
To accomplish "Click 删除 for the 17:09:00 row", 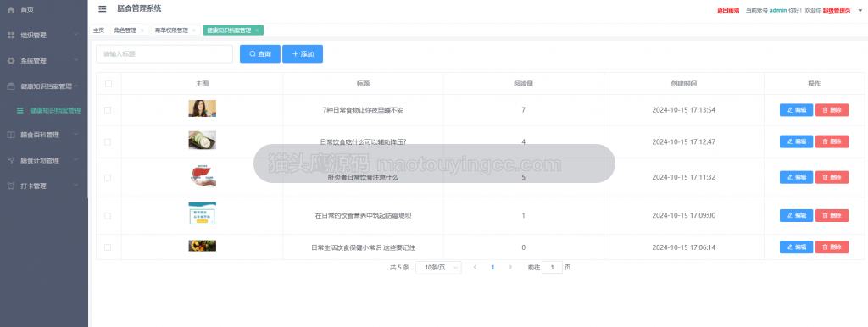I will [832, 215].
